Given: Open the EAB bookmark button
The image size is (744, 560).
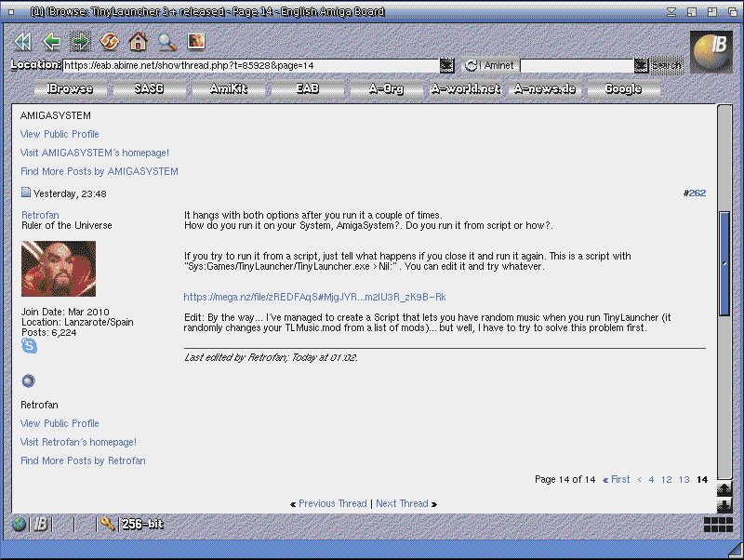Looking at the screenshot, I should click(308, 88).
